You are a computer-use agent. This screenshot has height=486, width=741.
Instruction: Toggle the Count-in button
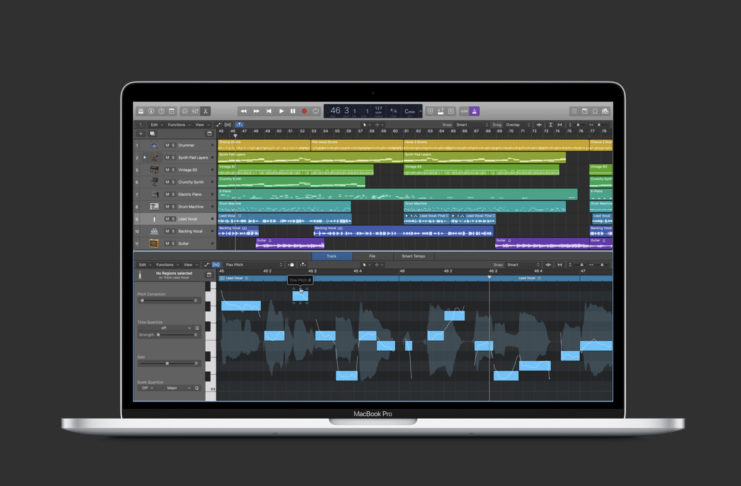click(464, 111)
